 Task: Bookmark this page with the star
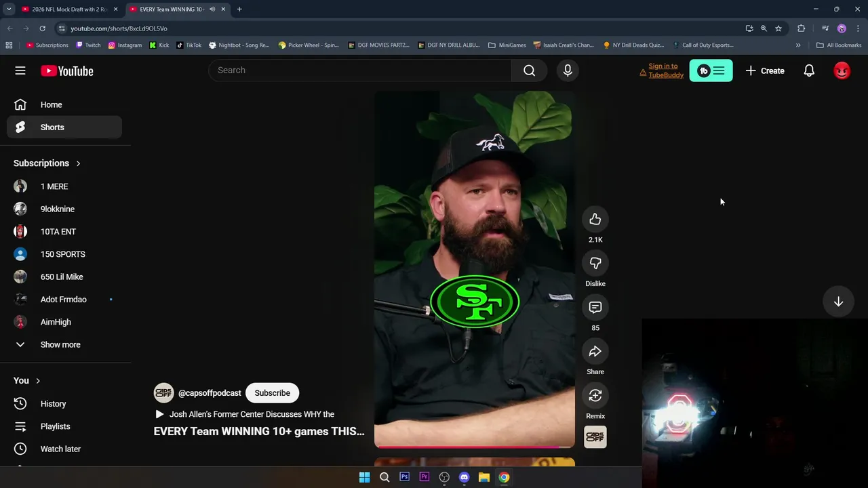[x=778, y=28]
